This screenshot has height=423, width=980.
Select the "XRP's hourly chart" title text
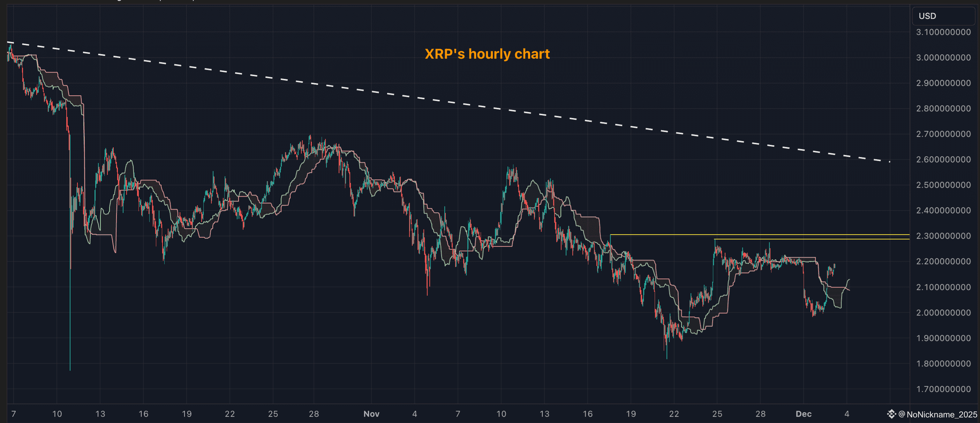click(x=487, y=54)
